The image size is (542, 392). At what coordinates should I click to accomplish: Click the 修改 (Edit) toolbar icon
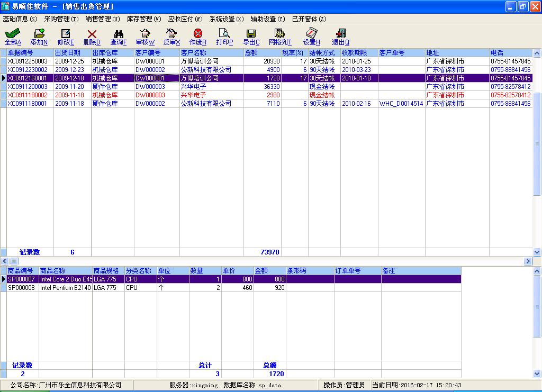tap(66, 36)
